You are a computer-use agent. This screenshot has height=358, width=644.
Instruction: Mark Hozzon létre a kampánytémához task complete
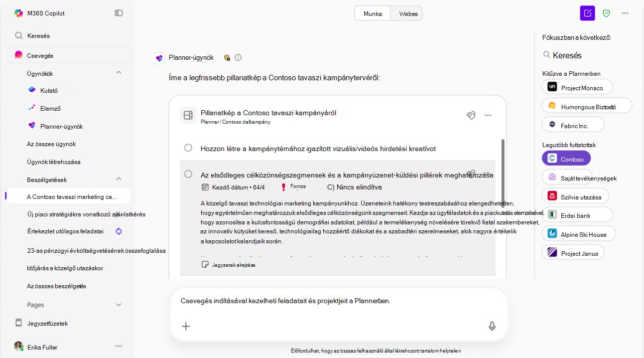[188, 148]
